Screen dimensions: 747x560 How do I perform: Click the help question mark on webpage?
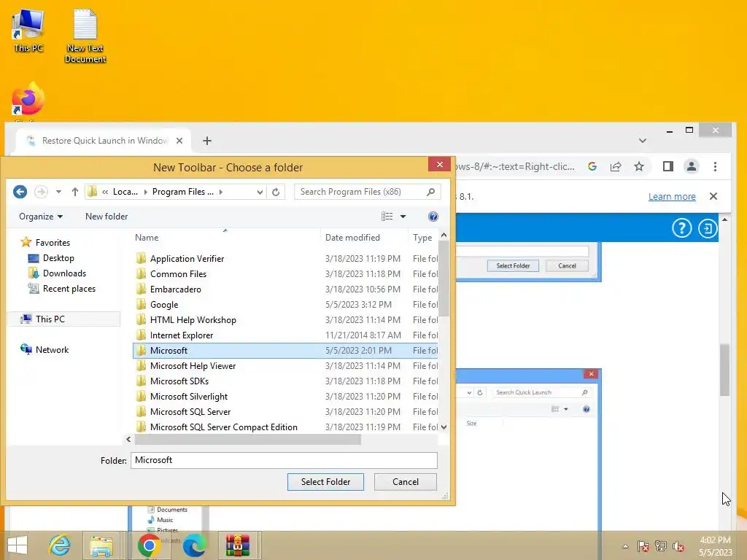(x=682, y=228)
